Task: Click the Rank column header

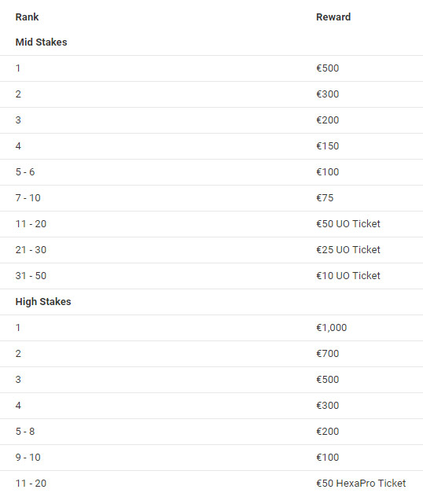Action: [x=27, y=17]
